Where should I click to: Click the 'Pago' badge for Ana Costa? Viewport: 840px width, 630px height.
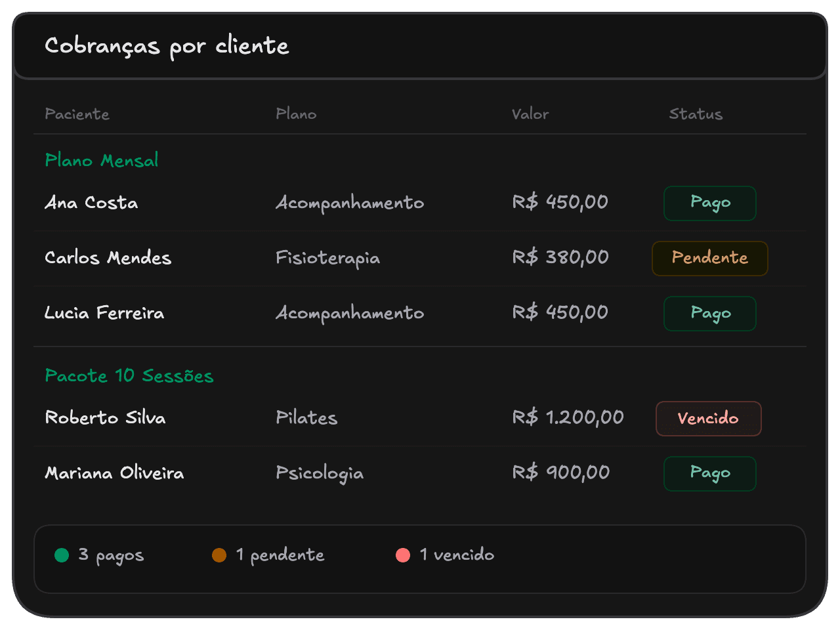tap(709, 203)
